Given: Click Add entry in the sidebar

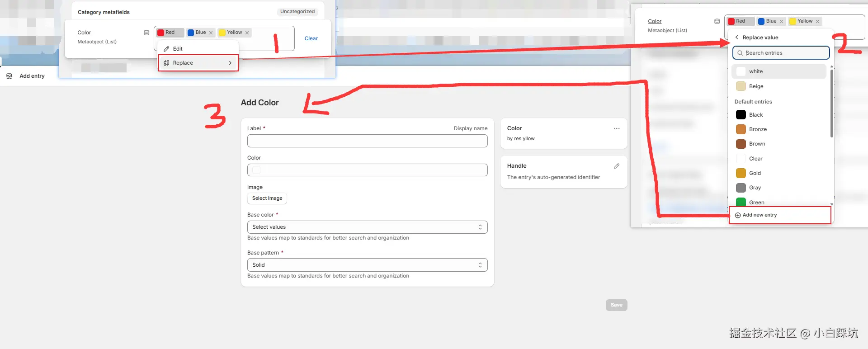Looking at the screenshot, I should (32, 76).
